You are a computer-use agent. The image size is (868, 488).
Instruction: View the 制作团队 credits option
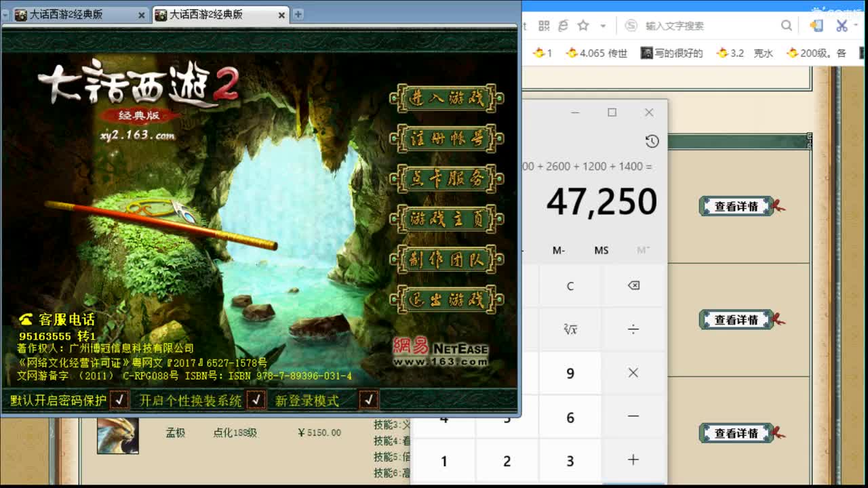tap(447, 259)
